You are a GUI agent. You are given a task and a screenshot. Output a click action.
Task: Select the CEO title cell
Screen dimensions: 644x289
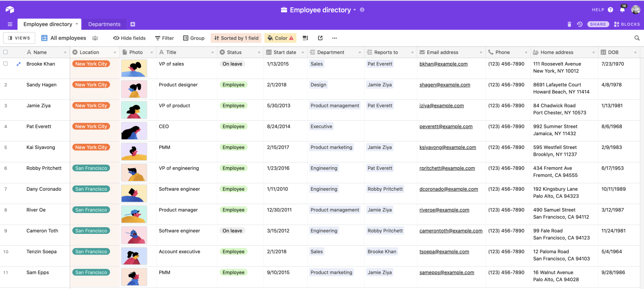click(x=187, y=131)
